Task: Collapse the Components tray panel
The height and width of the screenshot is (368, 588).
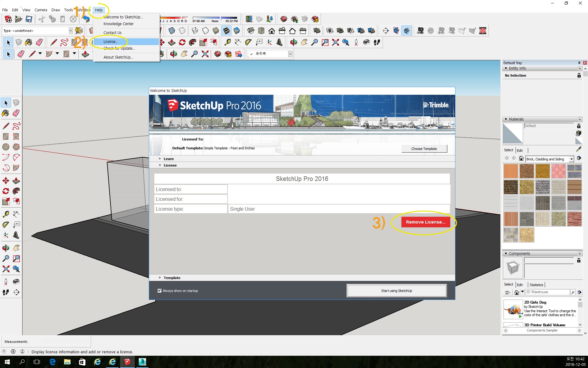Action: click(x=506, y=254)
